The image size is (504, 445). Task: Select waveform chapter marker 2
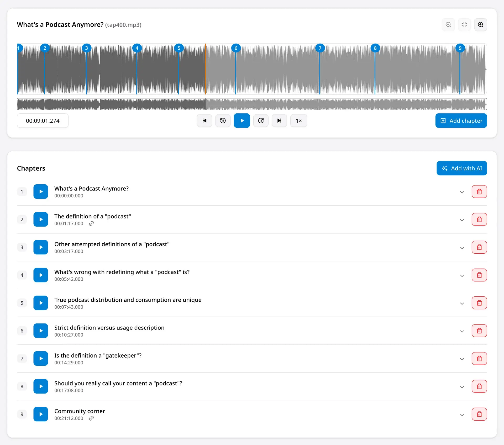coord(45,48)
